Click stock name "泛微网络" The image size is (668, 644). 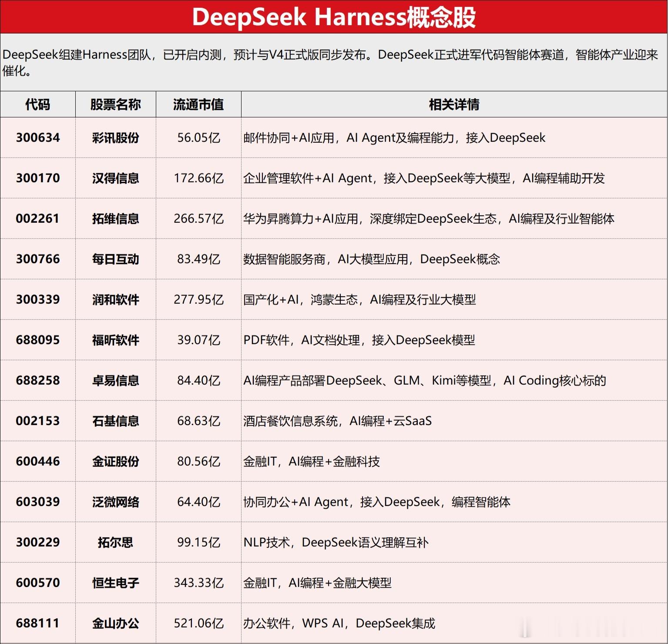(x=116, y=502)
